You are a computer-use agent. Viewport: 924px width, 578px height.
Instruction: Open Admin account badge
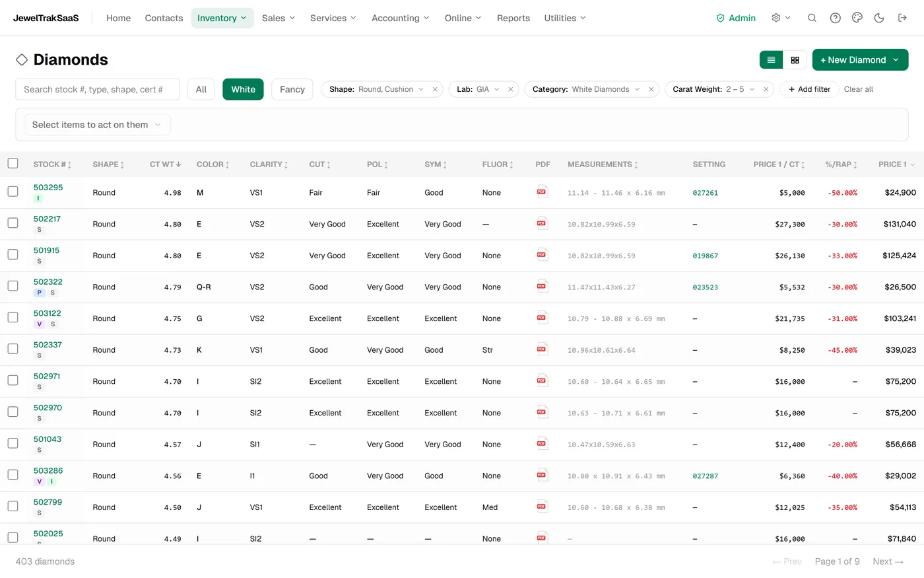[x=736, y=18]
